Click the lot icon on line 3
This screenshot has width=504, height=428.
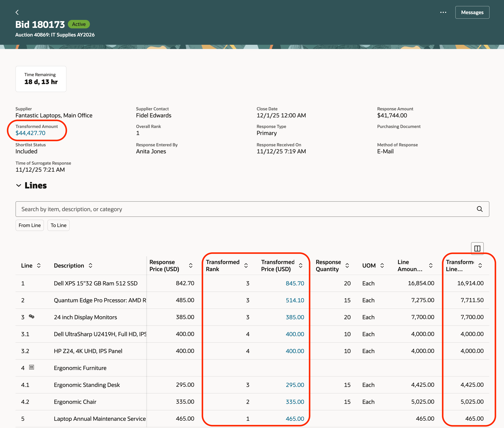(32, 316)
